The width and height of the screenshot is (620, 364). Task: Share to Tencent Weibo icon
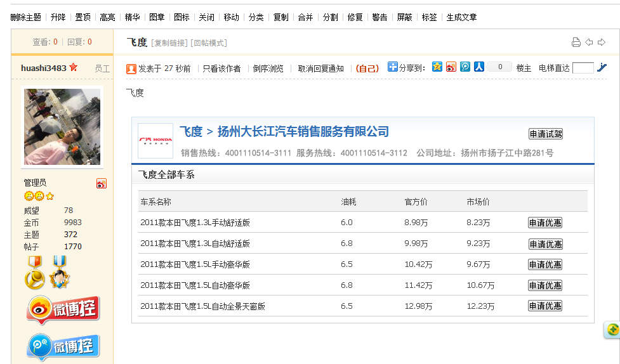point(465,67)
